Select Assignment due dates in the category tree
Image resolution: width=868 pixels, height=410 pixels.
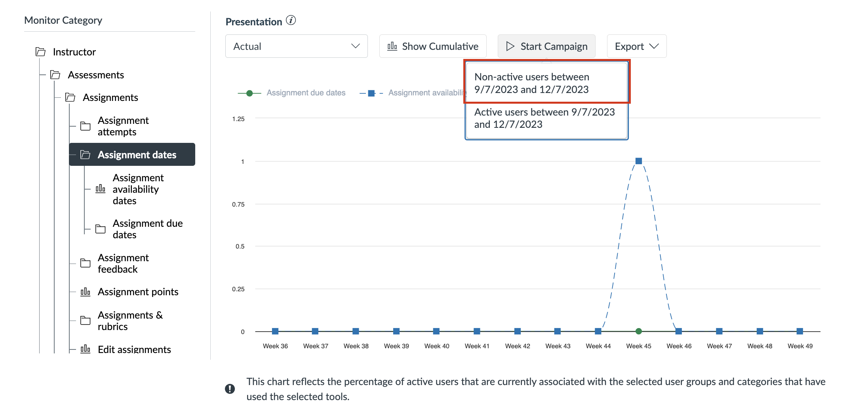(148, 229)
